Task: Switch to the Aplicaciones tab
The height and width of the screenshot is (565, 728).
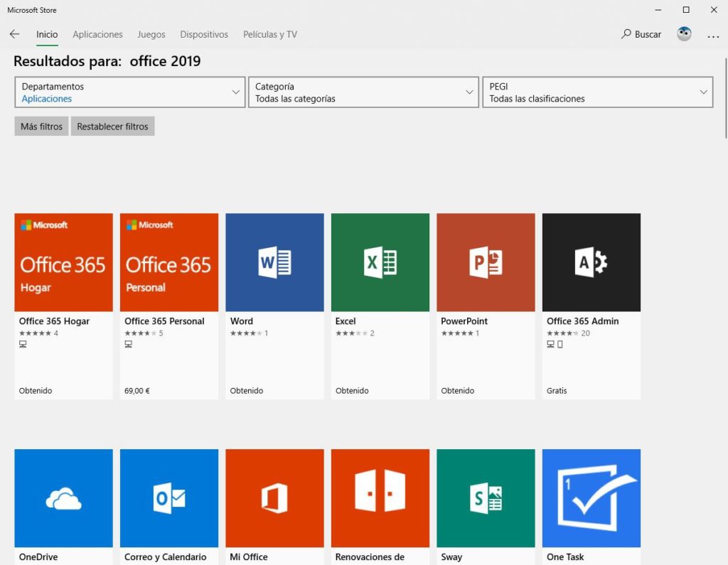Action: tap(97, 34)
